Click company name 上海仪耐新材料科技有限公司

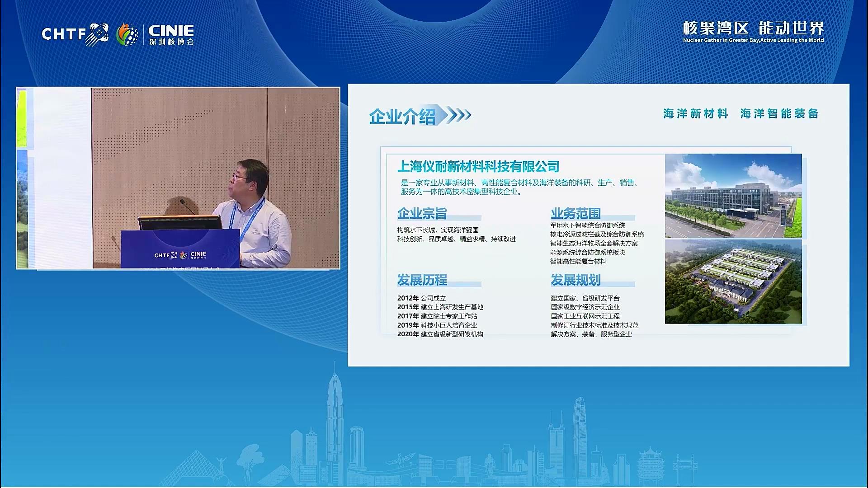pos(478,167)
